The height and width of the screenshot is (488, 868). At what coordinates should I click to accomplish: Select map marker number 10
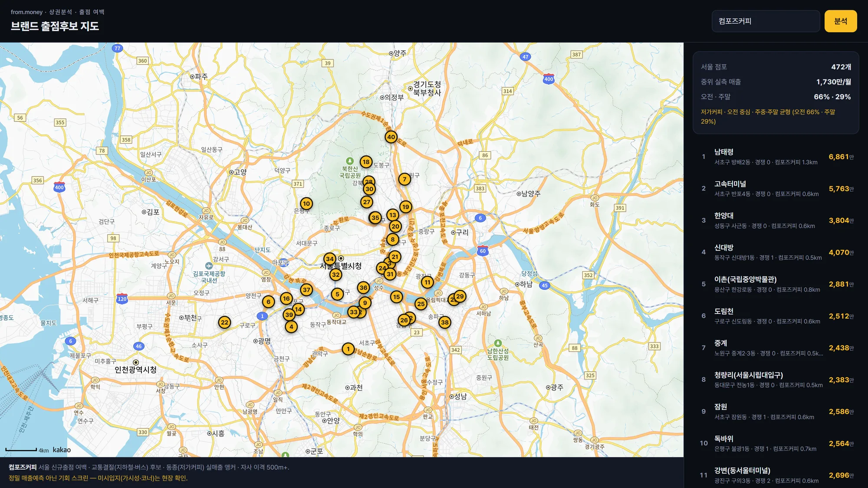[x=306, y=204]
